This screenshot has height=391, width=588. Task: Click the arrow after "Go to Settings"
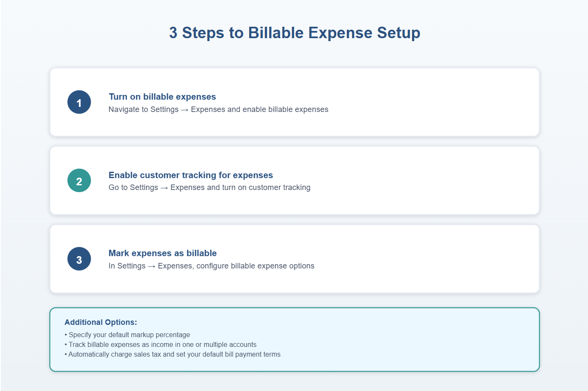164,188
